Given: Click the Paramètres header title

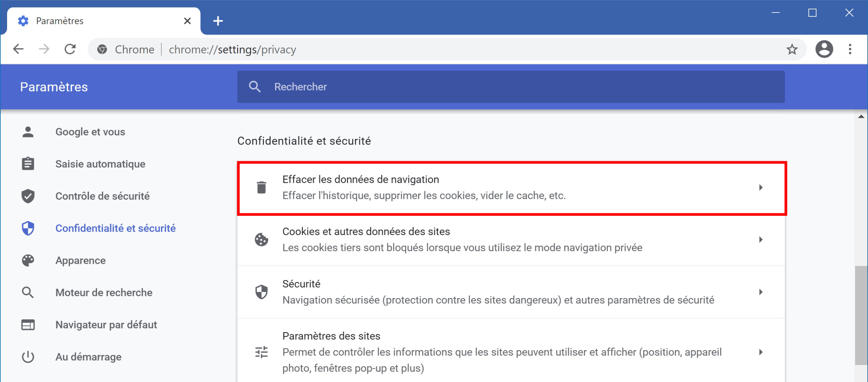Looking at the screenshot, I should 54,87.
